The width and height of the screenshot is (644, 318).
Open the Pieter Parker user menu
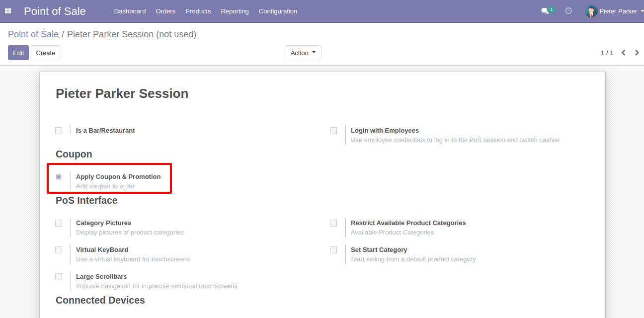click(x=618, y=11)
